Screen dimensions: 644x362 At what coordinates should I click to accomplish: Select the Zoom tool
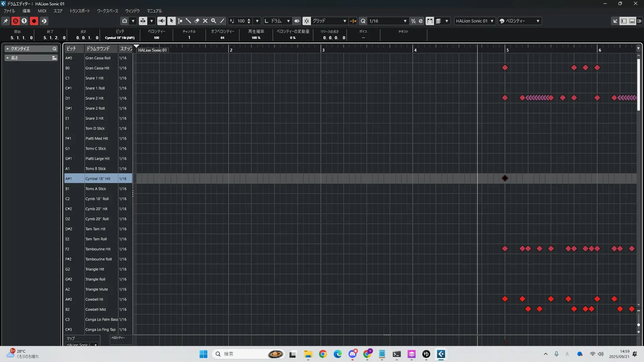click(214, 21)
